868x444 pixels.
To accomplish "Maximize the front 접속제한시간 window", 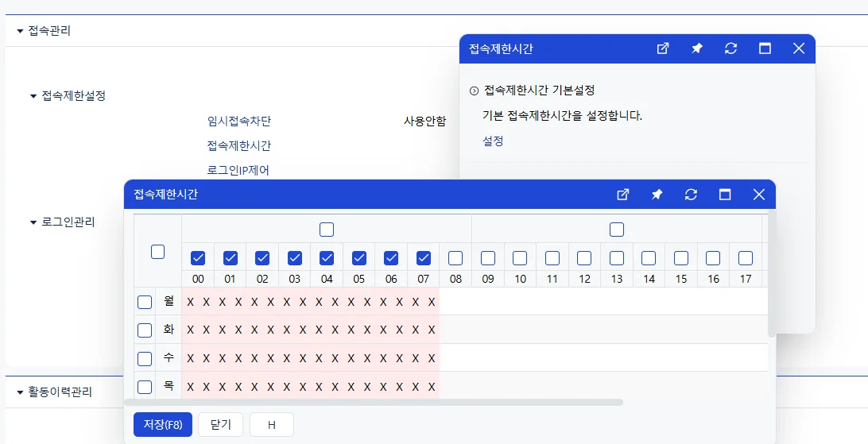I will pos(725,195).
